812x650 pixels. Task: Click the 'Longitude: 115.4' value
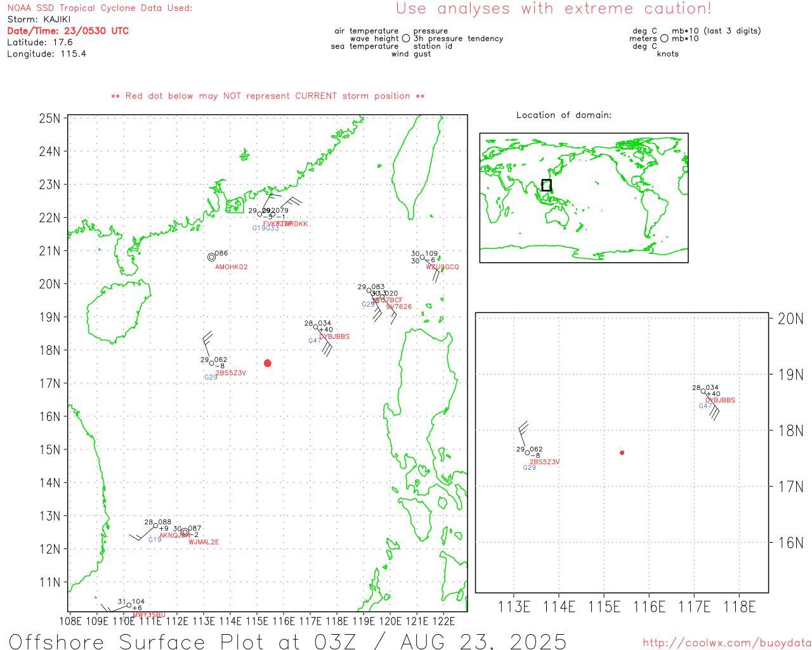46,54
